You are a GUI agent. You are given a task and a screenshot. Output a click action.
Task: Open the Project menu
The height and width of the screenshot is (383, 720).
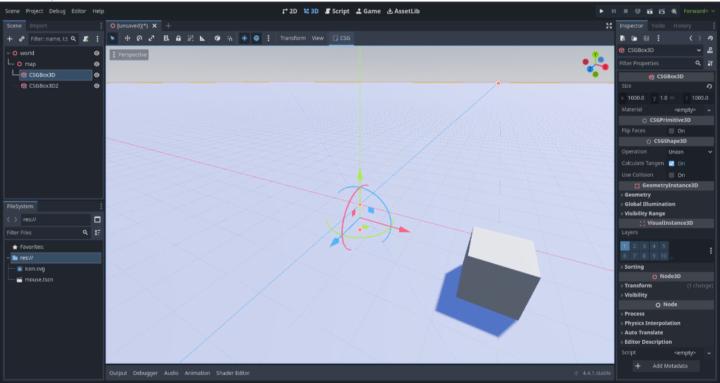coord(34,11)
